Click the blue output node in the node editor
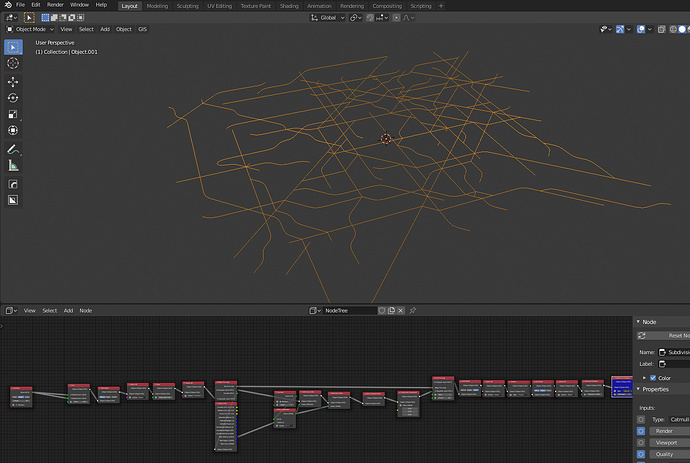 (621, 387)
